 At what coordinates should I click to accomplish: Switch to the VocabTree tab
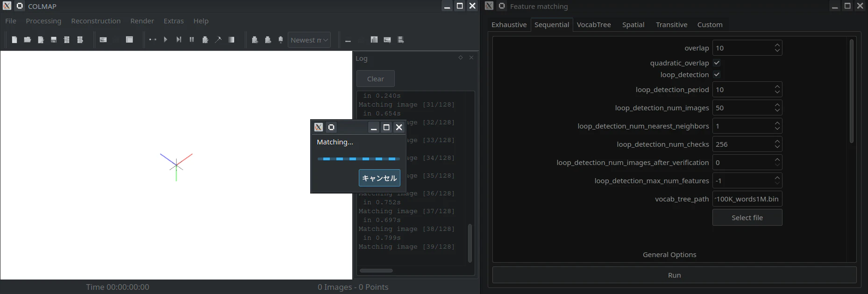click(594, 25)
